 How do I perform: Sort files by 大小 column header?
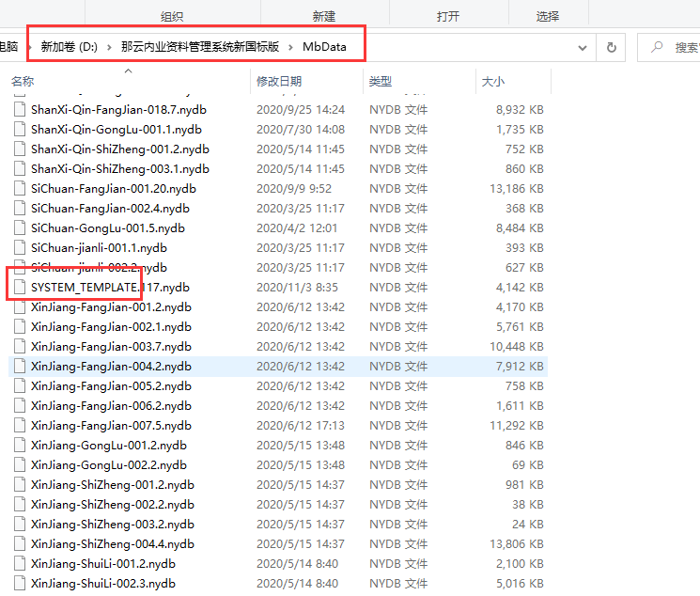click(x=493, y=82)
